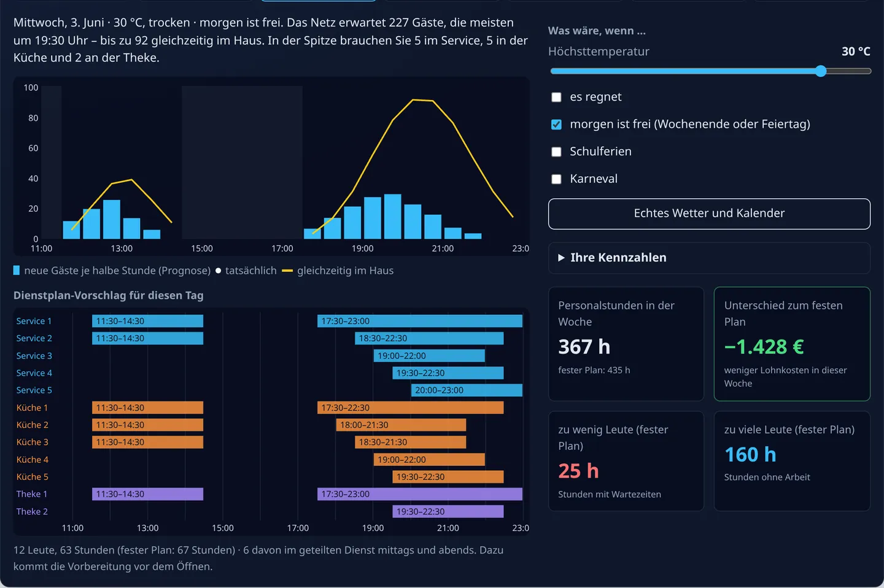Click the '25 h' understaffed value
The height and width of the screenshot is (588, 884).
[x=578, y=471]
